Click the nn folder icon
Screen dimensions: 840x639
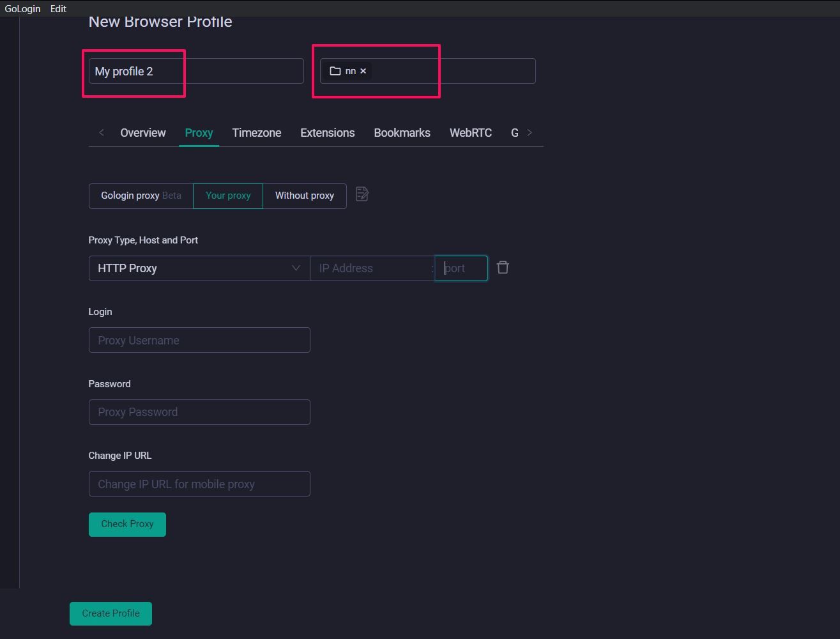(335, 71)
